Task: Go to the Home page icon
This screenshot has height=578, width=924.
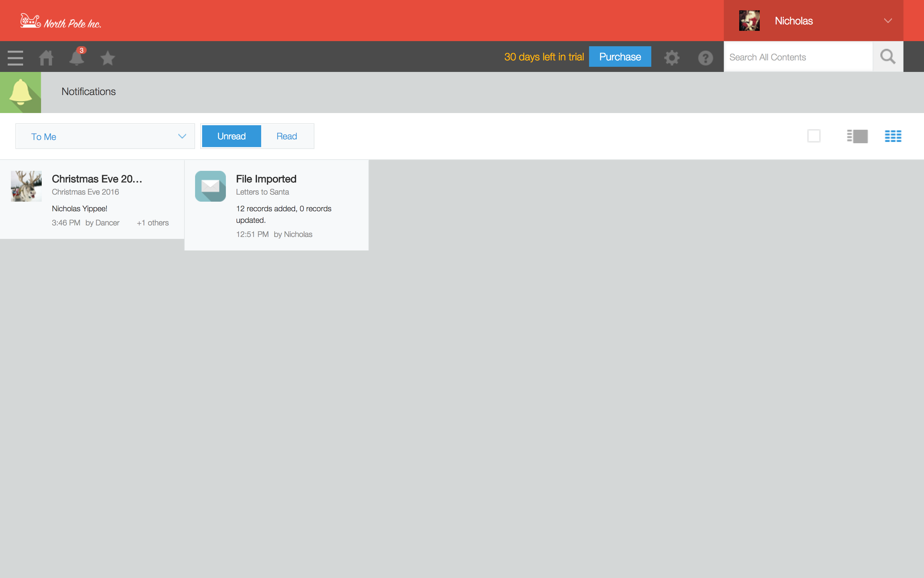Action: point(46,58)
